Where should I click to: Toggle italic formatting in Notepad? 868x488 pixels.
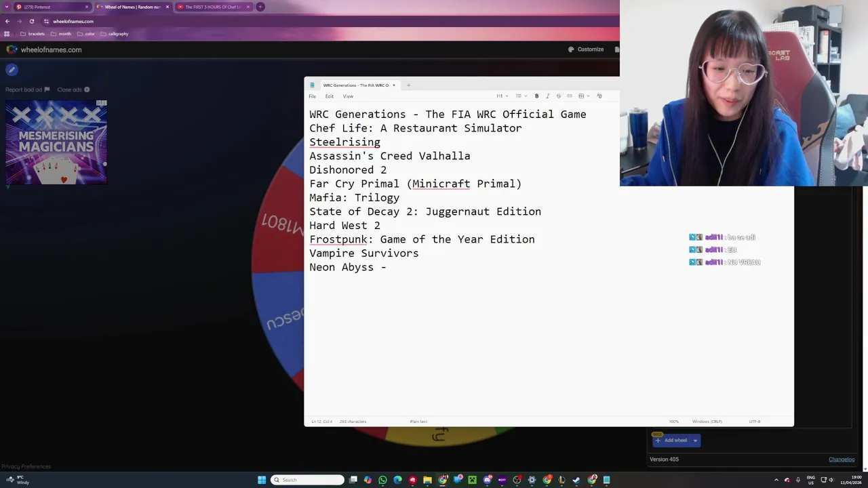(x=547, y=96)
